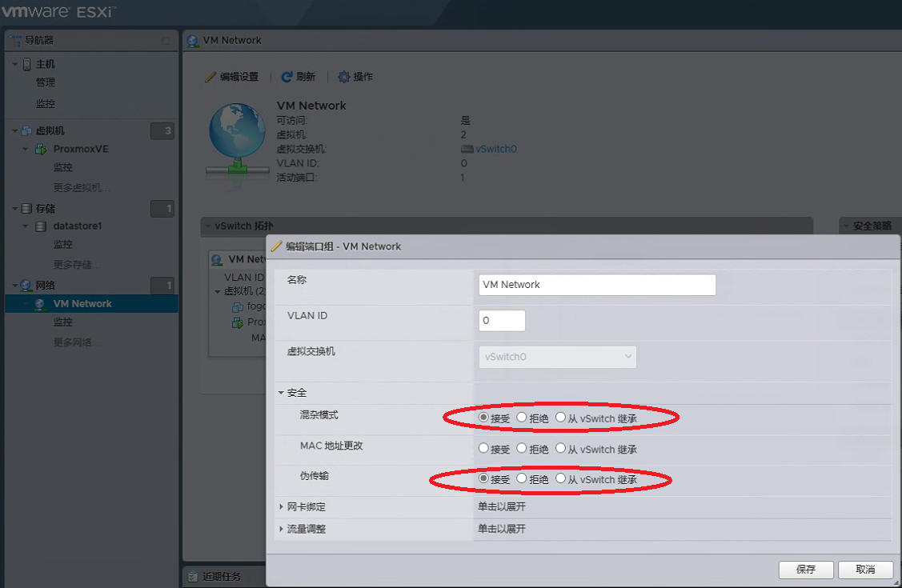Click Cancel (取消) button

[865, 570]
